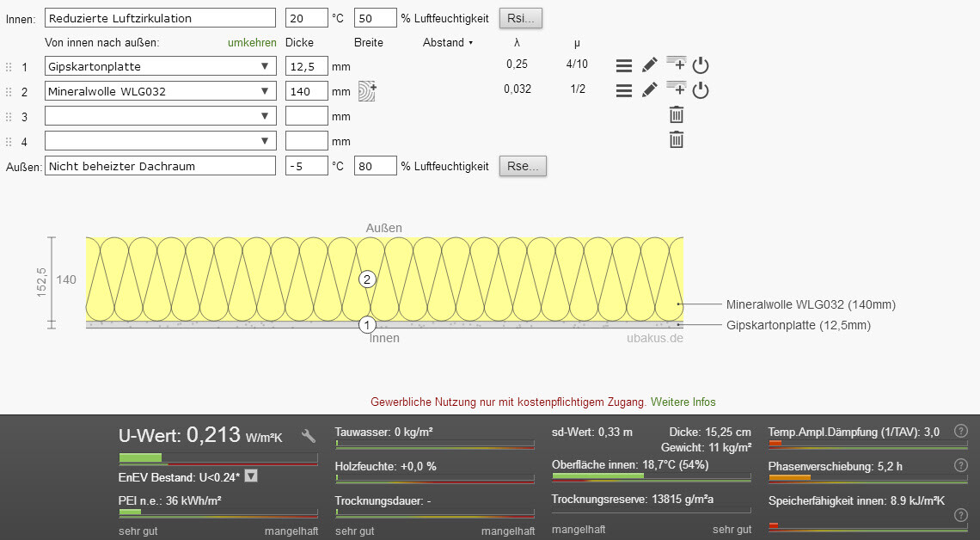Open the layer 3 material dropdown
980x540 pixels.
[x=264, y=116]
